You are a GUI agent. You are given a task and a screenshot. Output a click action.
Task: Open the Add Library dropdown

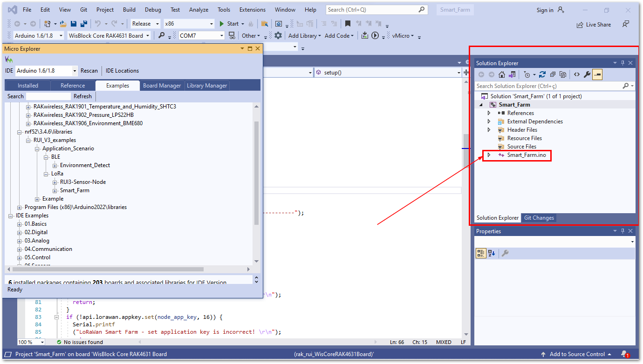click(305, 35)
